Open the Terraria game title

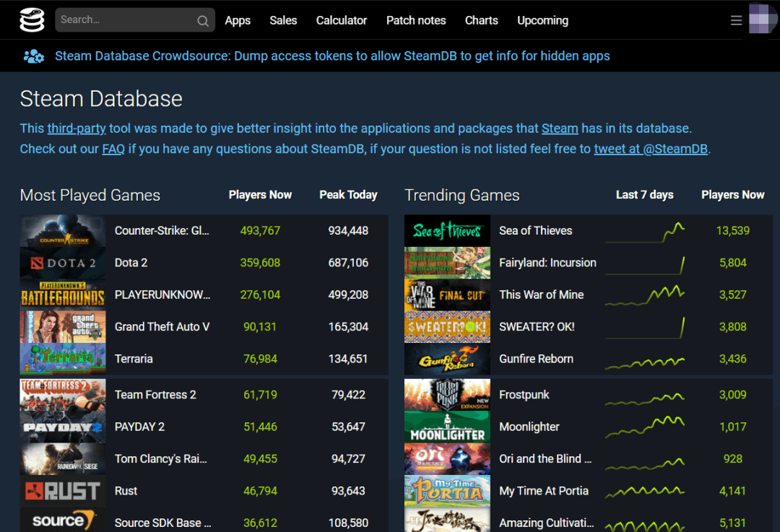tap(134, 359)
